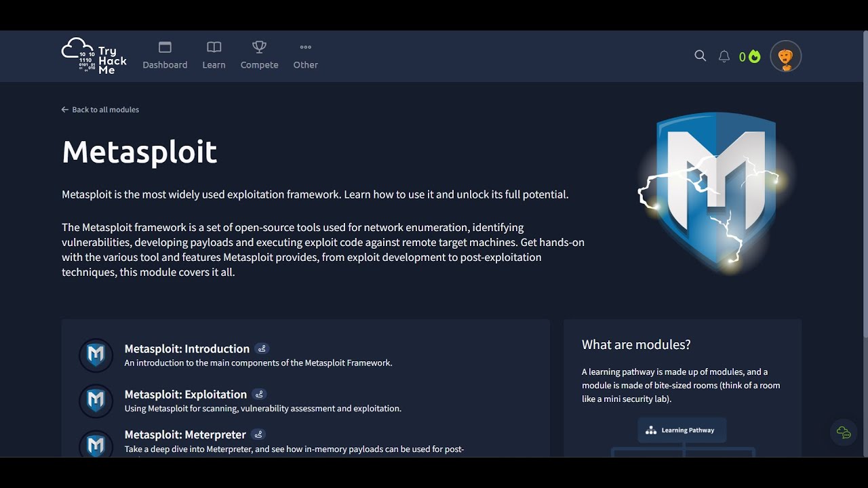The image size is (868, 488).
Task: Click the 'What are modules?' heading
Action: pos(636,344)
